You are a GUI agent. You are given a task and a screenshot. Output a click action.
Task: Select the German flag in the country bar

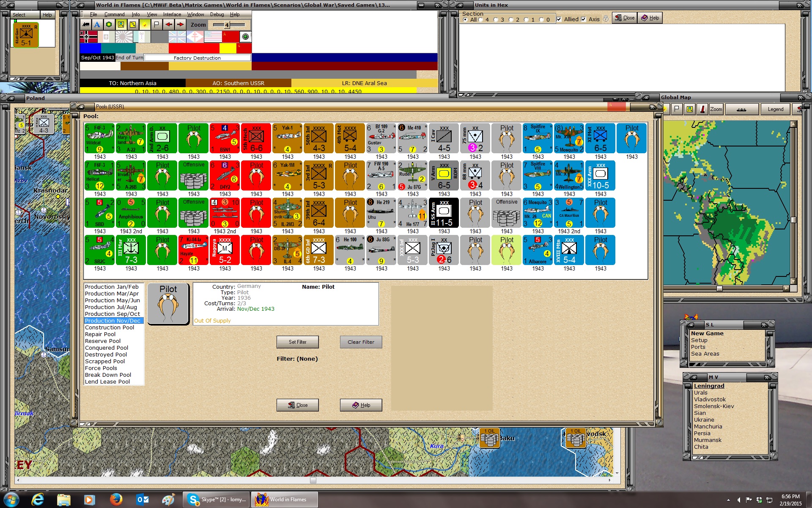point(88,37)
